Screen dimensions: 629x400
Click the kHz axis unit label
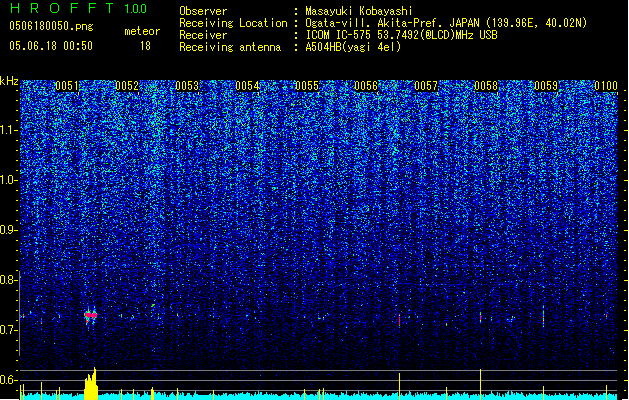coord(9,81)
